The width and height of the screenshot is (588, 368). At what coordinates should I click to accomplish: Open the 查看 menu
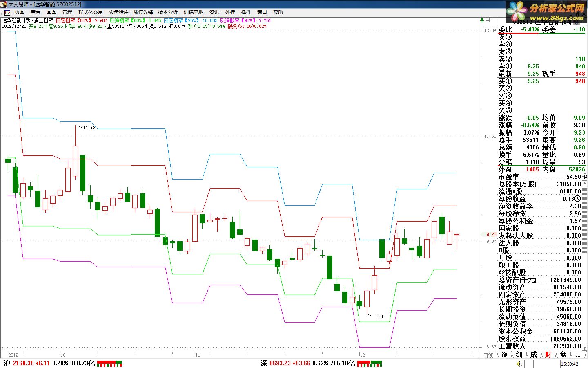coord(36,12)
